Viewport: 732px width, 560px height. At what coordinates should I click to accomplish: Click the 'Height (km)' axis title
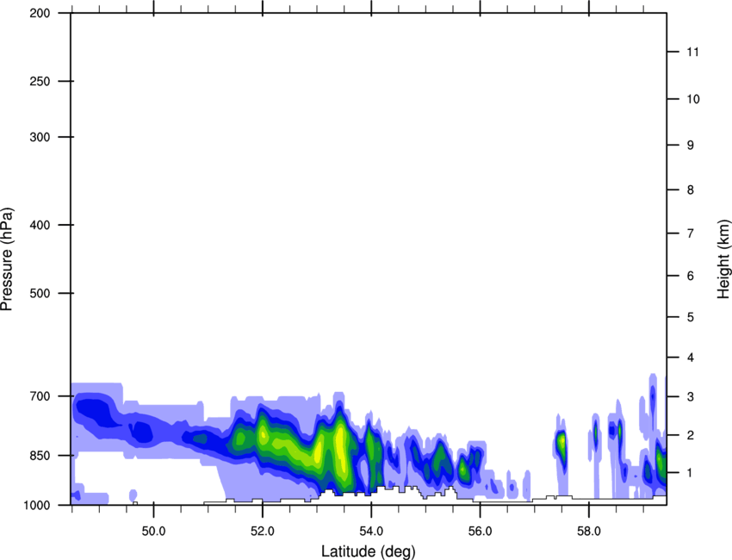coord(723,258)
